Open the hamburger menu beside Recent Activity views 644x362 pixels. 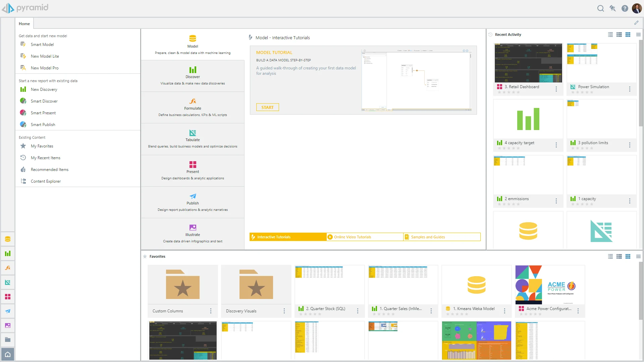pos(638,35)
